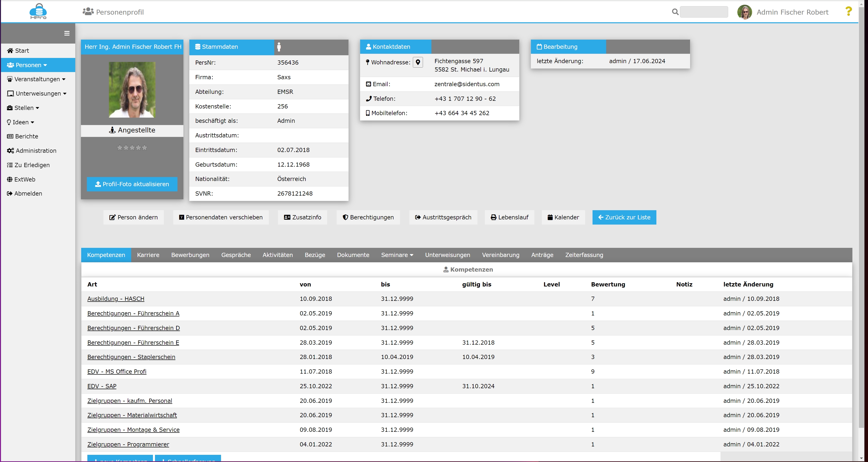Click Zurück zur Liste button

tap(624, 217)
